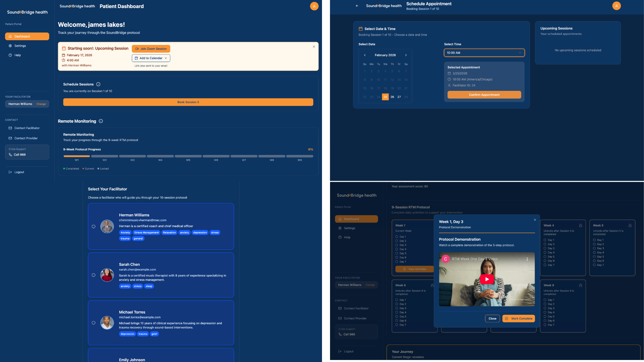Screen dimensions: 644x362
Task: Go to next month in calendar
Action: pos(406,55)
